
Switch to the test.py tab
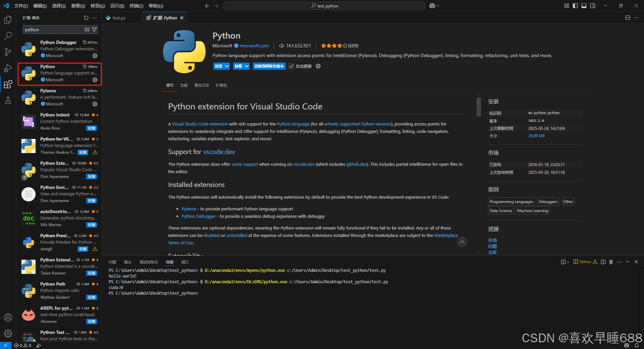tap(119, 18)
